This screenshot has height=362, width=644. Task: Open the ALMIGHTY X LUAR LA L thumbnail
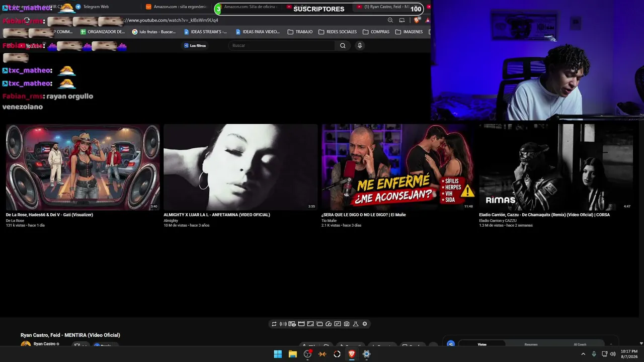click(x=240, y=167)
